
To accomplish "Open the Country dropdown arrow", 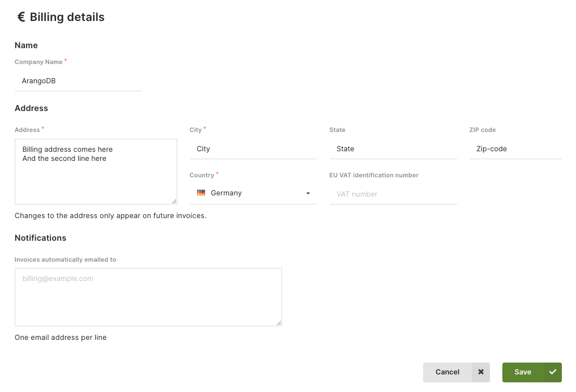I will click(x=308, y=193).
